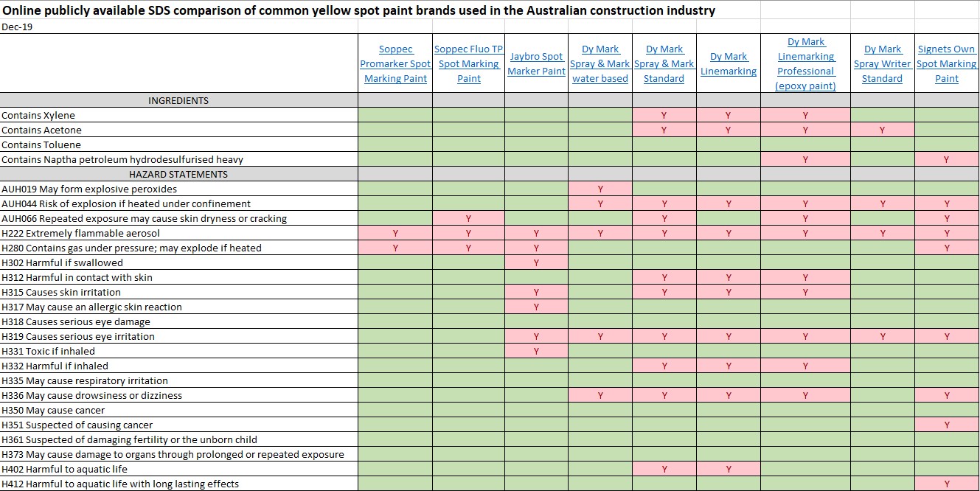Viewport: 980px width, 491px height.
Task: Select the Y cell for AUH019 explosive peroxides
Action: (600, 189)
